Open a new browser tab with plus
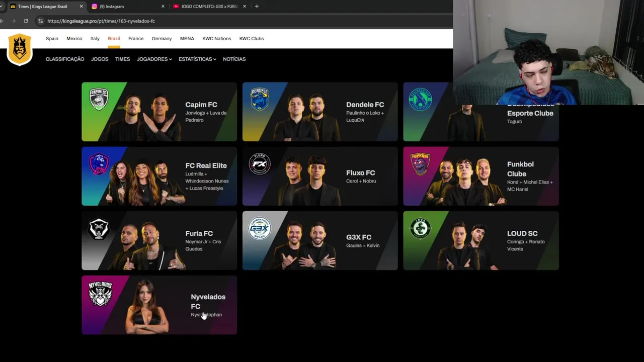The width and height of the screenshot is (644, 362). pyautogui.click(x=257, y=7)
